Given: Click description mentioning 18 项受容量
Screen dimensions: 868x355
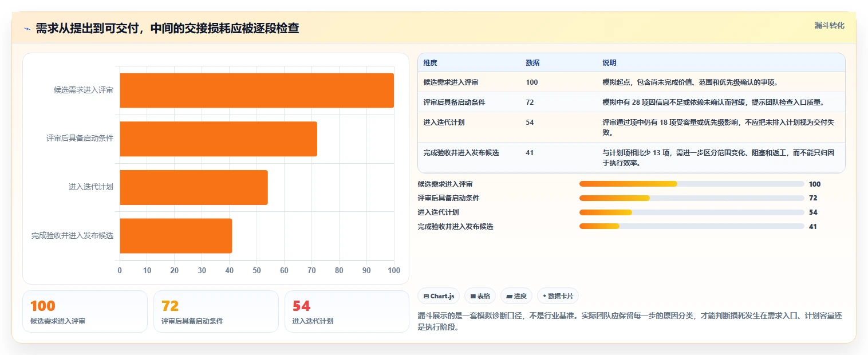Looking at the screenshot, I should pyautogui.click(x=718, y=127).
